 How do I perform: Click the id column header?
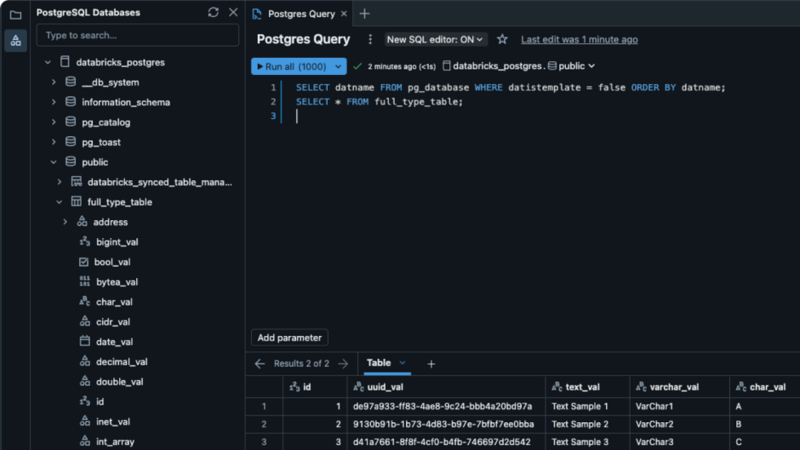pyautogui.click(x=315, y=387)
